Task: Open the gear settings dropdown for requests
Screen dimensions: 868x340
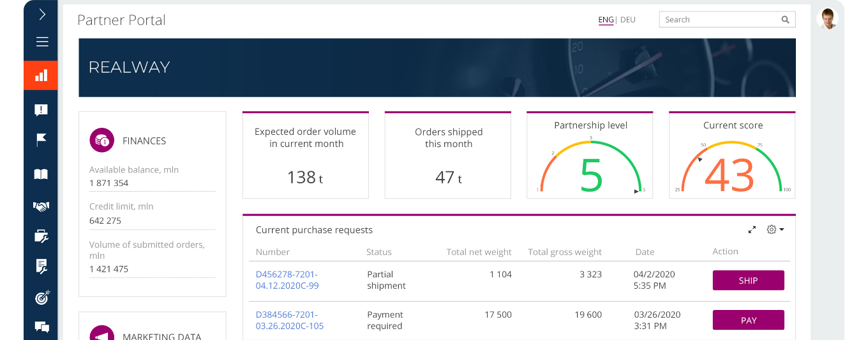Action: pyautogui.click(x=775, y=229)
